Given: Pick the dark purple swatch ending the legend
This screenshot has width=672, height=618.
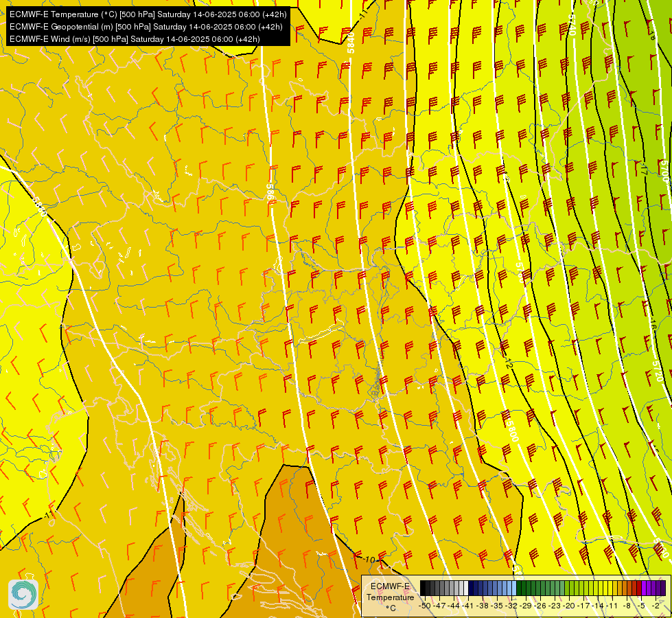Looking at the screenshot, I should (663, 588).
